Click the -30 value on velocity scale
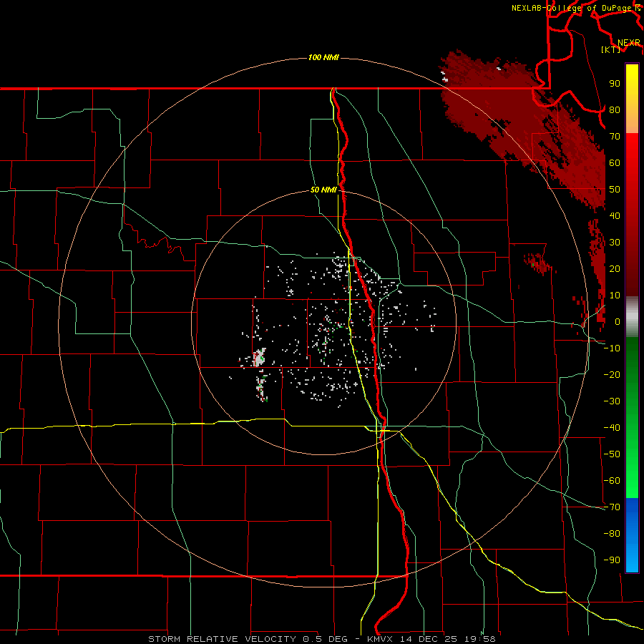The height and width of the screenshot is (644, 644). click(612, 401)
